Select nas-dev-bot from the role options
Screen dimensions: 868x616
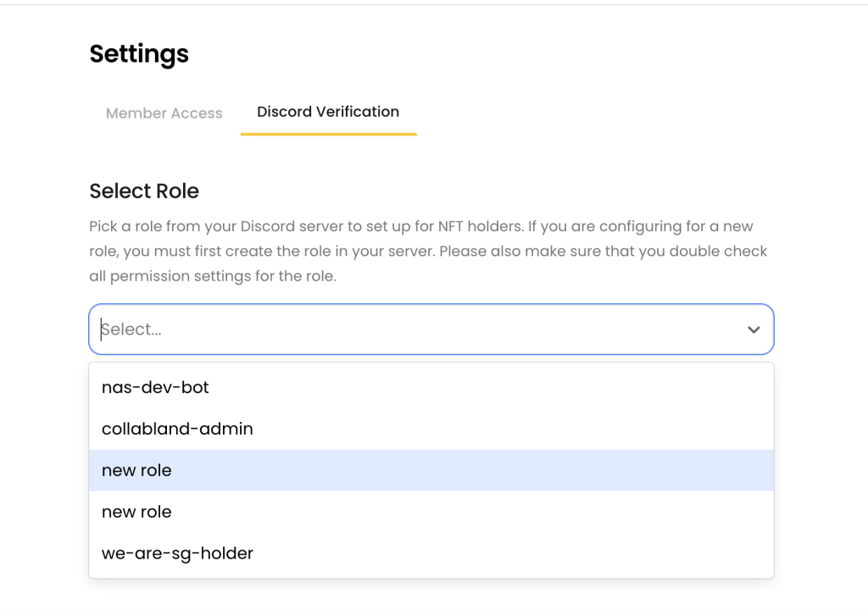(154, 387)
